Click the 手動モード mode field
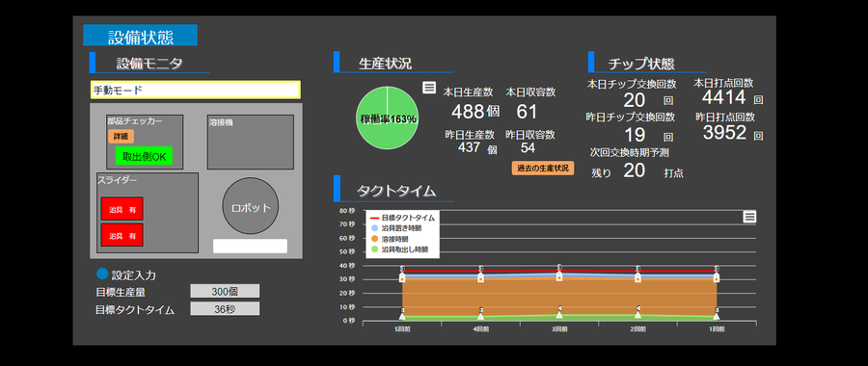The width and height of the screenshot is (868, 366). (x=196, y=90)
